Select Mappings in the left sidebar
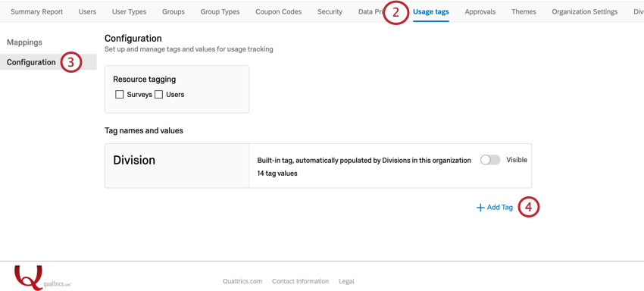Viewport: 644px width, 291px height. (x=25, y=42)
